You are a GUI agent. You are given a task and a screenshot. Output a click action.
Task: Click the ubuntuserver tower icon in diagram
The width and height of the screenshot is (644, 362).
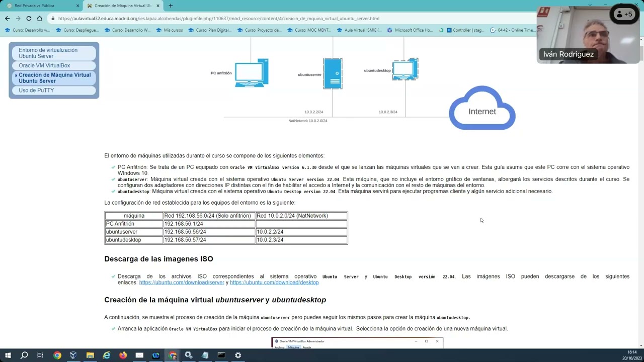tap(333, 74)
